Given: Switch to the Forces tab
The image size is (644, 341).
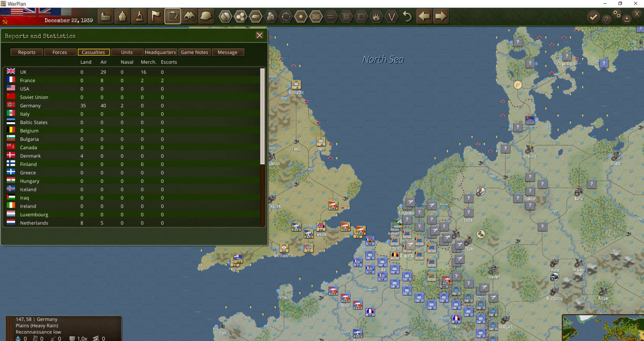Looking at the screenshot, I should click(60, 52).
